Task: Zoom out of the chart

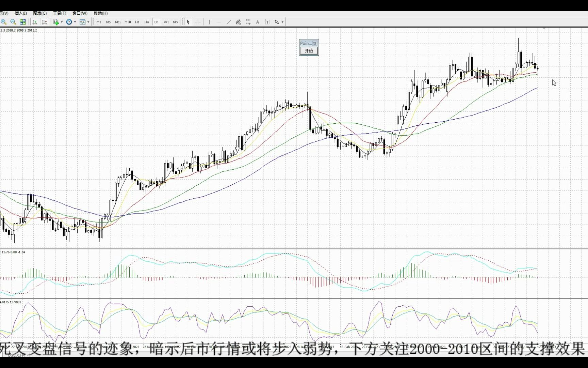Action: [x=13, y=22]
